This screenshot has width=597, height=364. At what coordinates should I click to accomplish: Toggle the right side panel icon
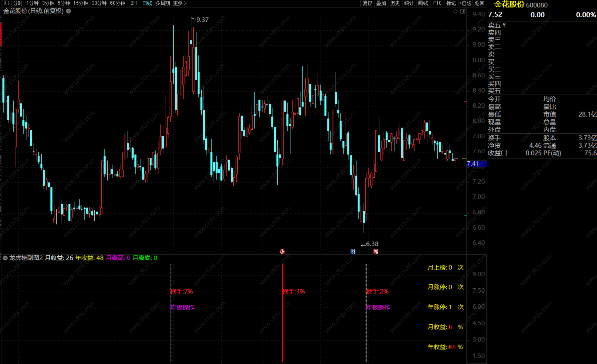tap(463, 11)
